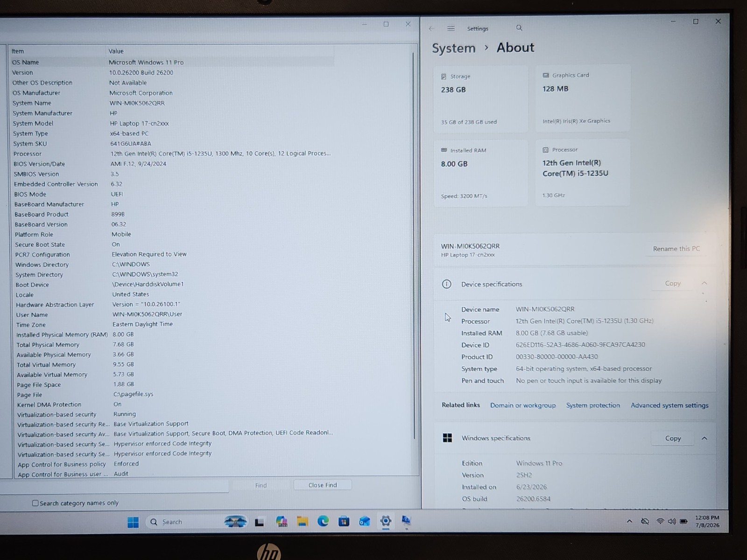
Task: Open Microsoft Store from the taskbar
Action: tap(344, 521)
